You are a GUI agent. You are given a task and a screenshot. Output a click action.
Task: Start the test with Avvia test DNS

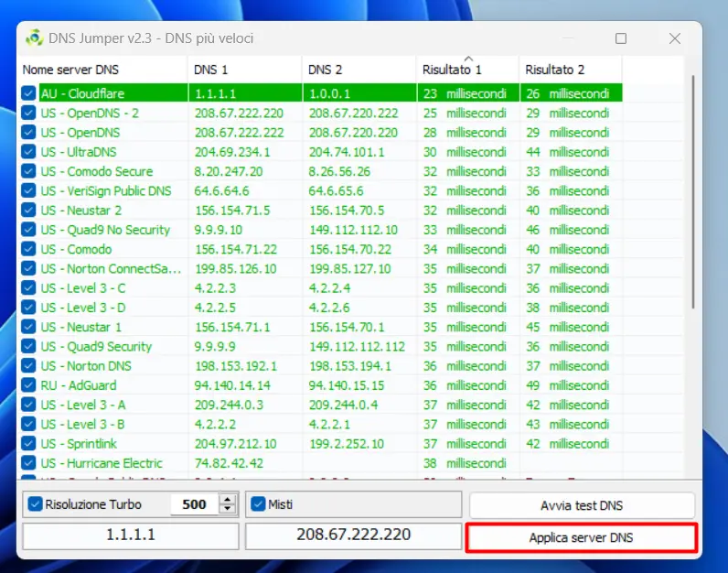click(582, 505)
